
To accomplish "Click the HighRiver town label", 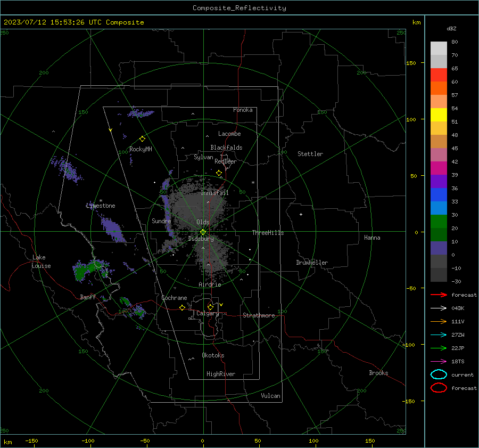I will click(x=221, y=374).
